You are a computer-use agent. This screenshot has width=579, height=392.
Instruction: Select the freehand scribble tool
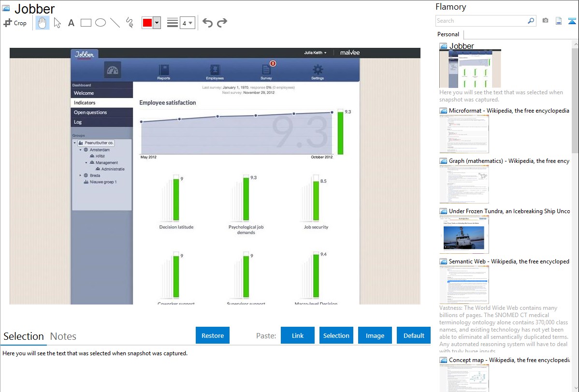[130, 23]
